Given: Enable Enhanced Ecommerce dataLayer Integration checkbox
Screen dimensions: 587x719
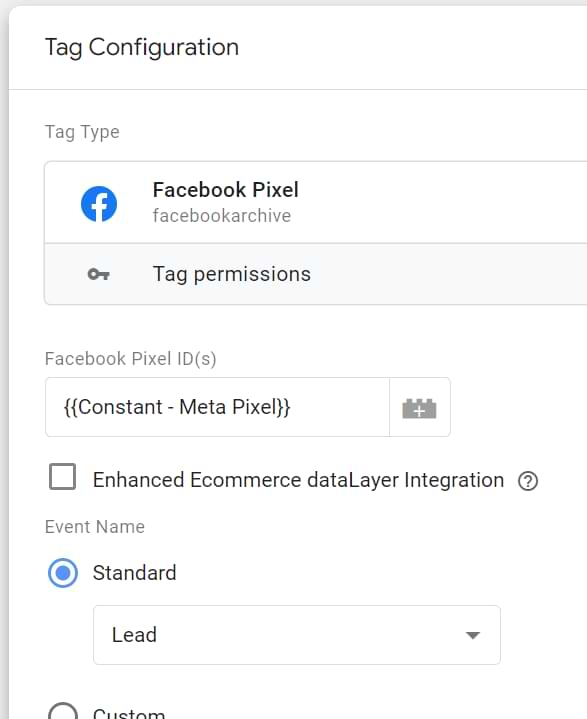Looking at the screenshot, I should 62,476.
